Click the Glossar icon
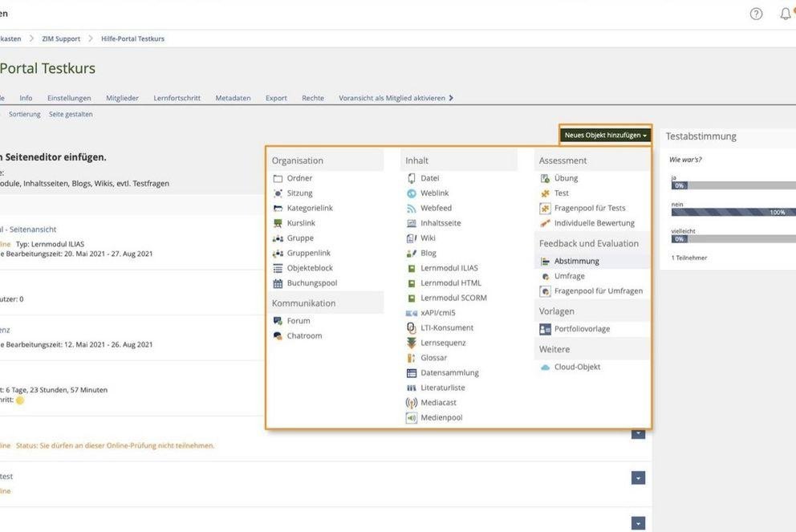 pos(411,358)
